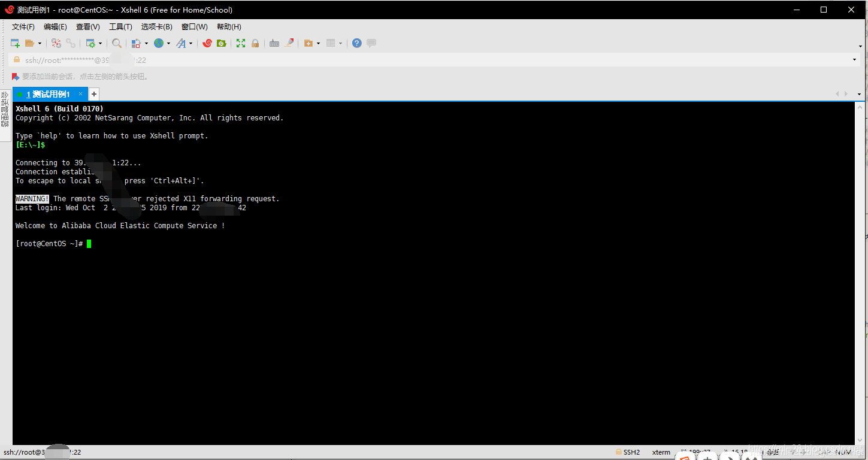Open the 窗口(W) menu
The height and width of the screenshot is (460, 868).
[195, 27]
